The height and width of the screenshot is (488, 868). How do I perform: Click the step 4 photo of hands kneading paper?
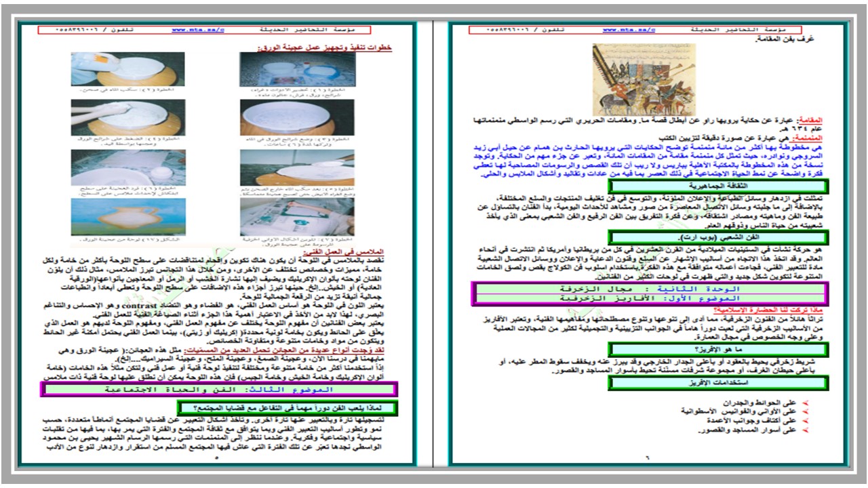(127, 118)
